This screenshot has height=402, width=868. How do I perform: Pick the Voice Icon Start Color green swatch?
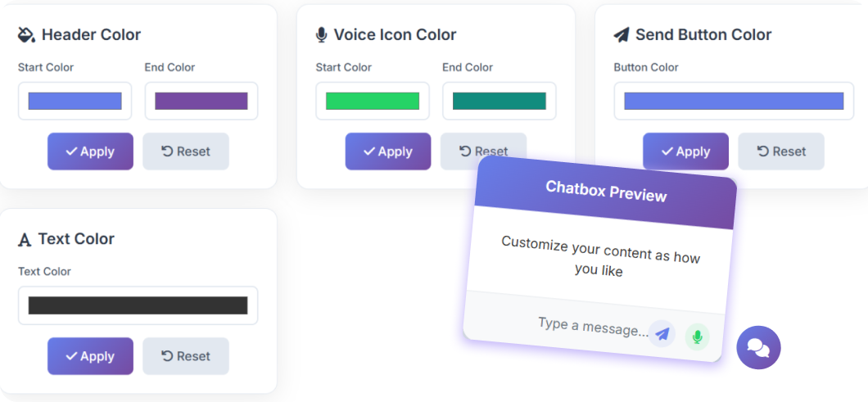point(373,101)
